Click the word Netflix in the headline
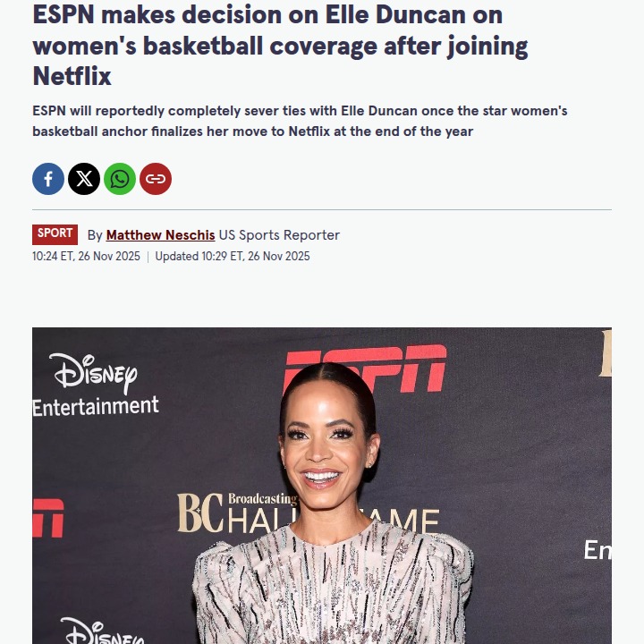Image resolution: width=644 pixels, height=644 pixels. [72, 76]
